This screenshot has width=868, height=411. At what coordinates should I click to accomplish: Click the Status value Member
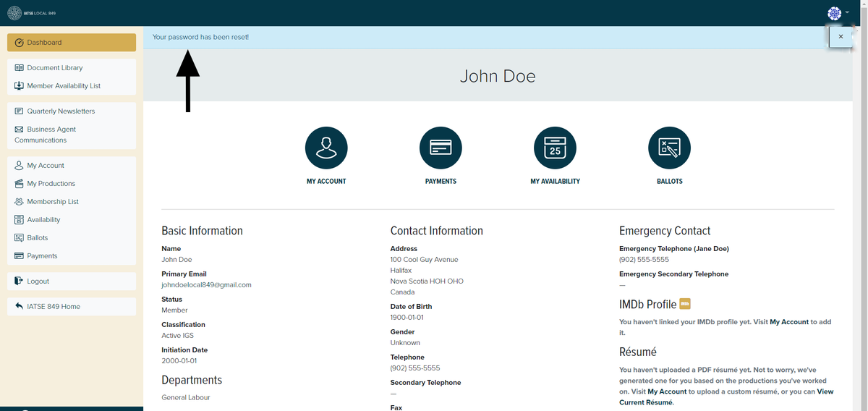174,310
